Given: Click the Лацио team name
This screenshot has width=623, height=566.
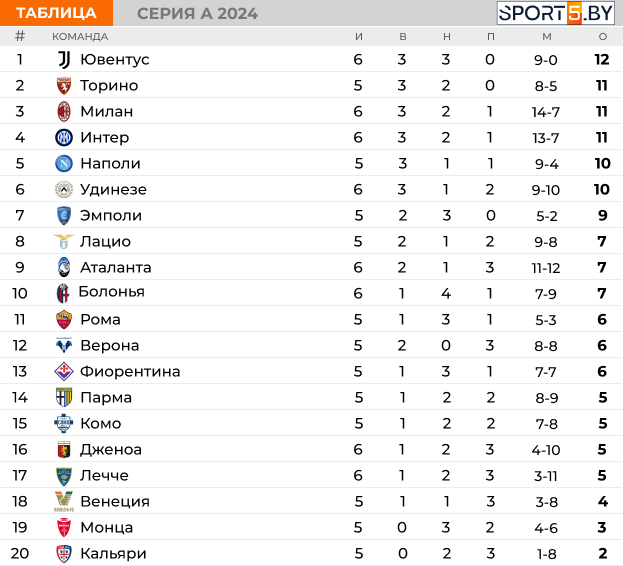Looking at the screenshot, I should point(105,241).
